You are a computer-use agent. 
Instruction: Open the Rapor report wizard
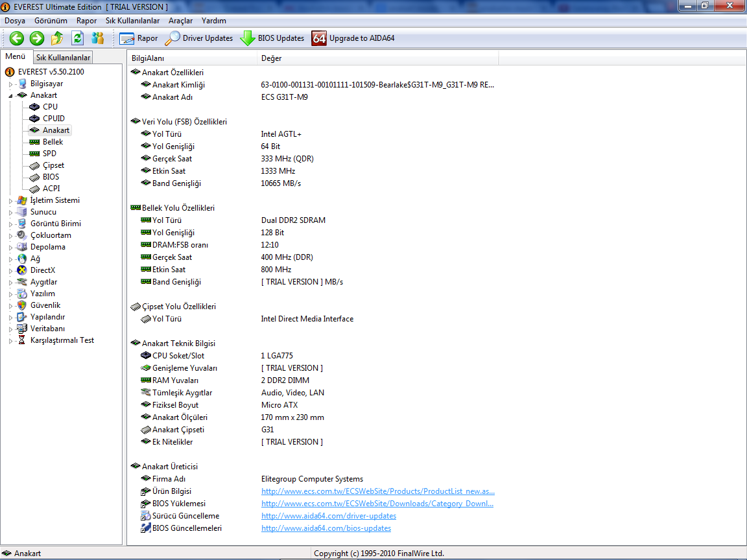click(138, 39)
